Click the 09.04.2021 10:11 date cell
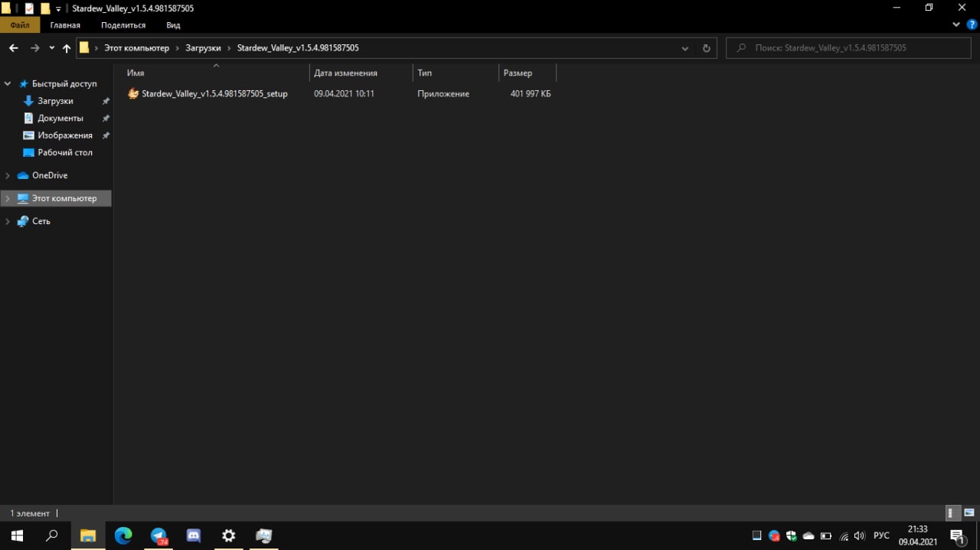The height and width of the screenshot is (550, 980). click(344, 94)
